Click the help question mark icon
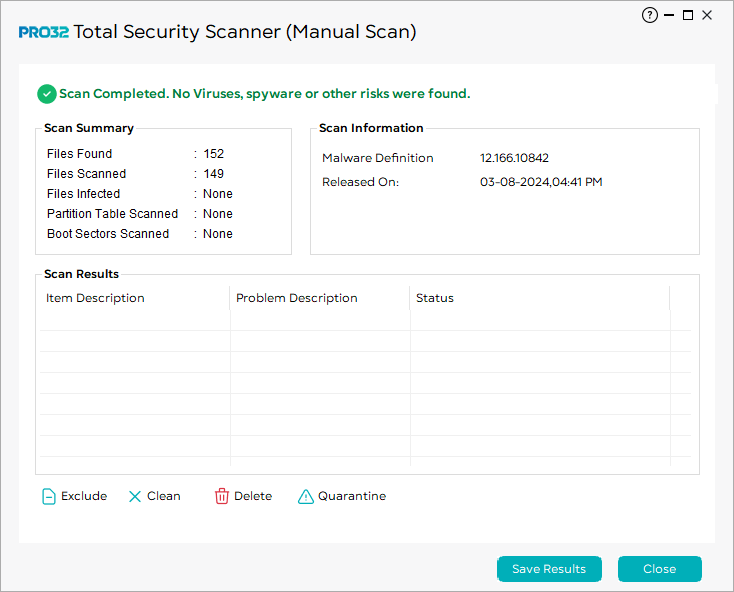734x592 pixels. 650,15
